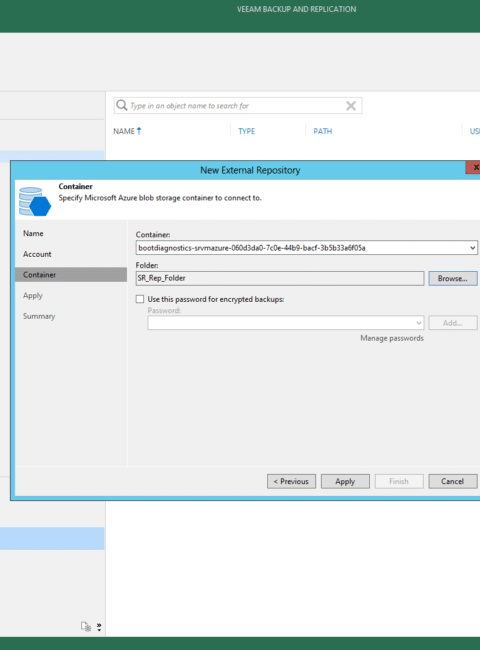Click the Browse... button
The image size is (480, 650).
[453, 279]
